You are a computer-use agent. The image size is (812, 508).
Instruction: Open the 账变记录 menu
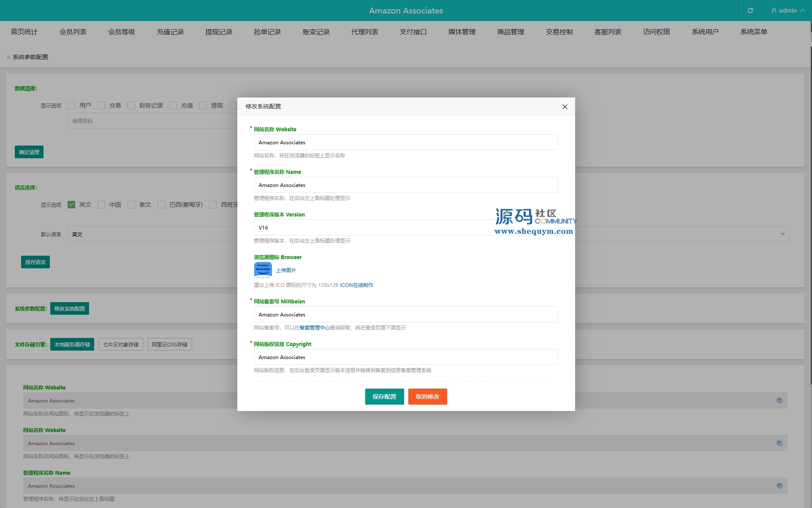click(316, 32)
